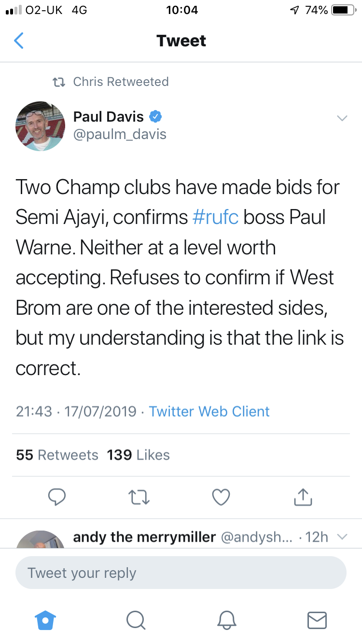Open the Notifications bell tab
This screenshot has width=362, height=644.
click(227, 620)
